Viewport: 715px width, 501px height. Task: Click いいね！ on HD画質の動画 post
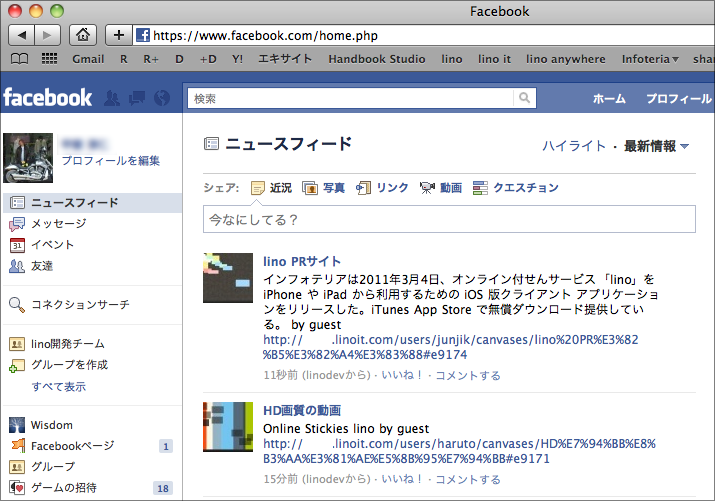(402, 479)
